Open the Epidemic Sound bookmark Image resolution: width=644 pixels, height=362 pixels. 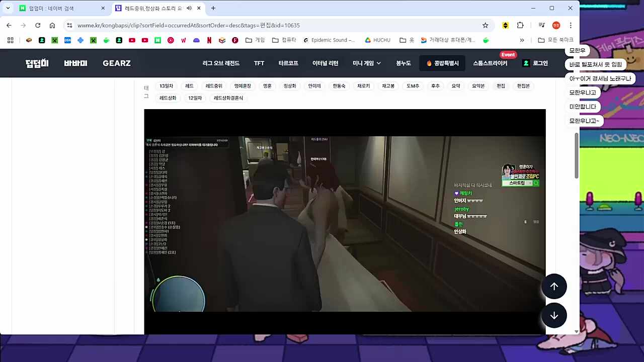(x=329, y=40)
